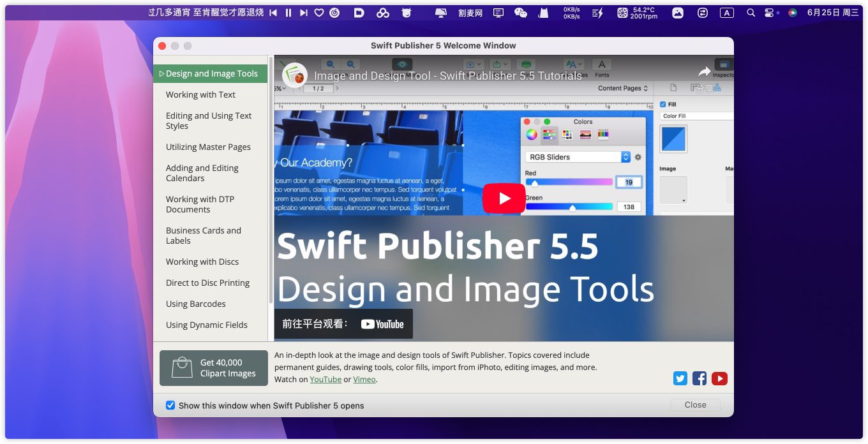Open the cat-shaped menu bar icon
The image size is (868, 444).
coord(543,13)
